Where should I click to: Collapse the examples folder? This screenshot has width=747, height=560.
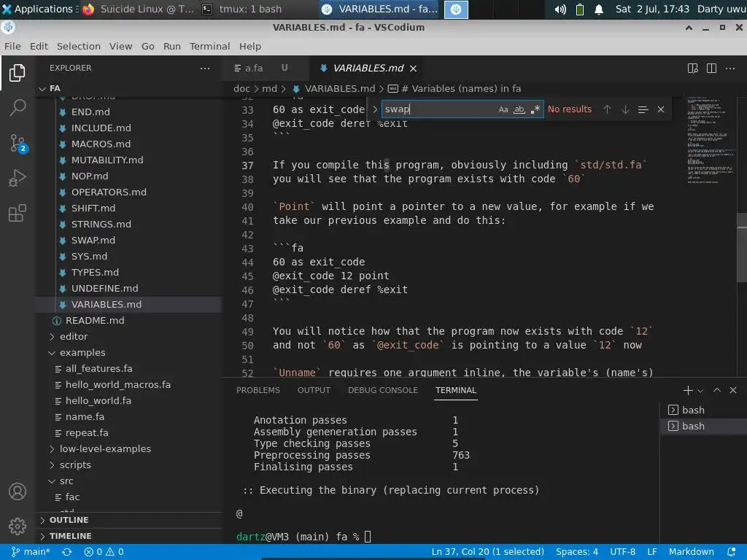tap(128, 352)
